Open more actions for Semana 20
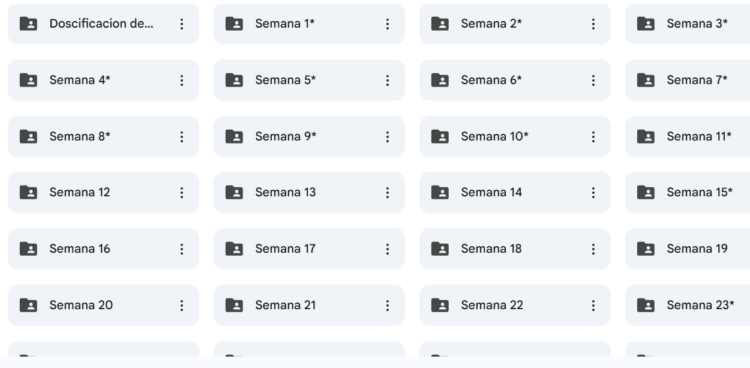 (182, 305)
